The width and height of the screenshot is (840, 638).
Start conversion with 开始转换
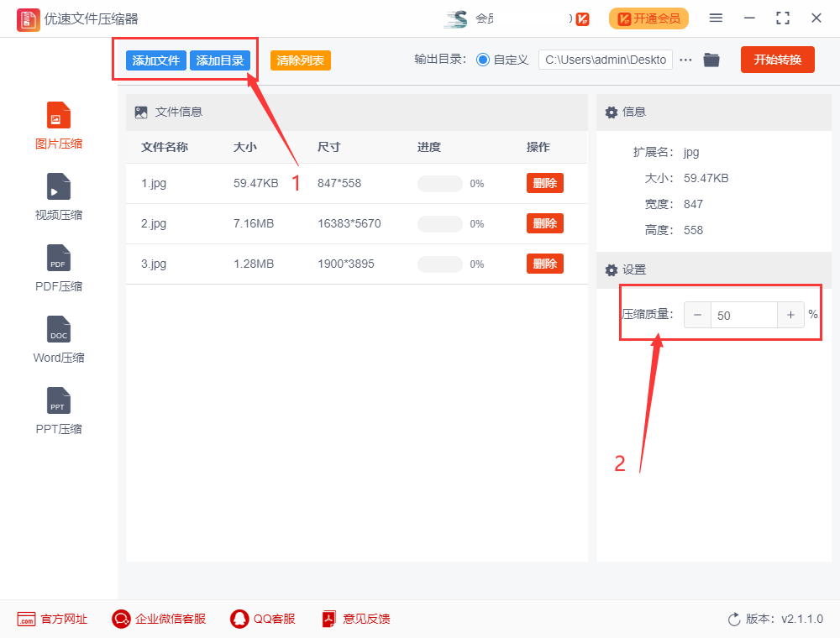point(777,60)
